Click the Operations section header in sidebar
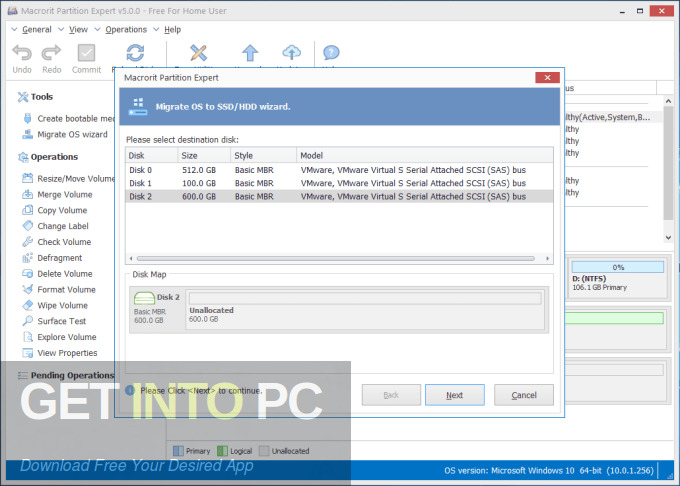This screenshot has width=680, height=486. click(48, 157)
